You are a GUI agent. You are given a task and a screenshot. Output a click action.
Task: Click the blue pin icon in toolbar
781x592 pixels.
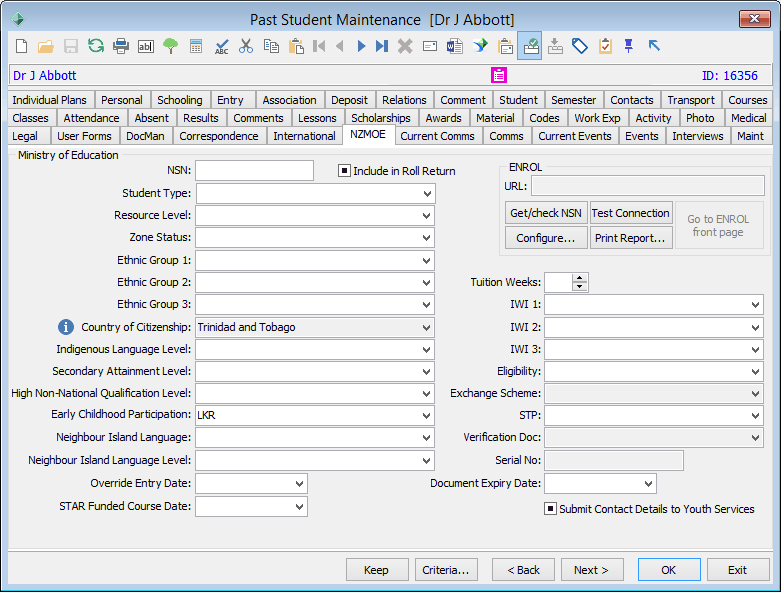coord(629,46)
